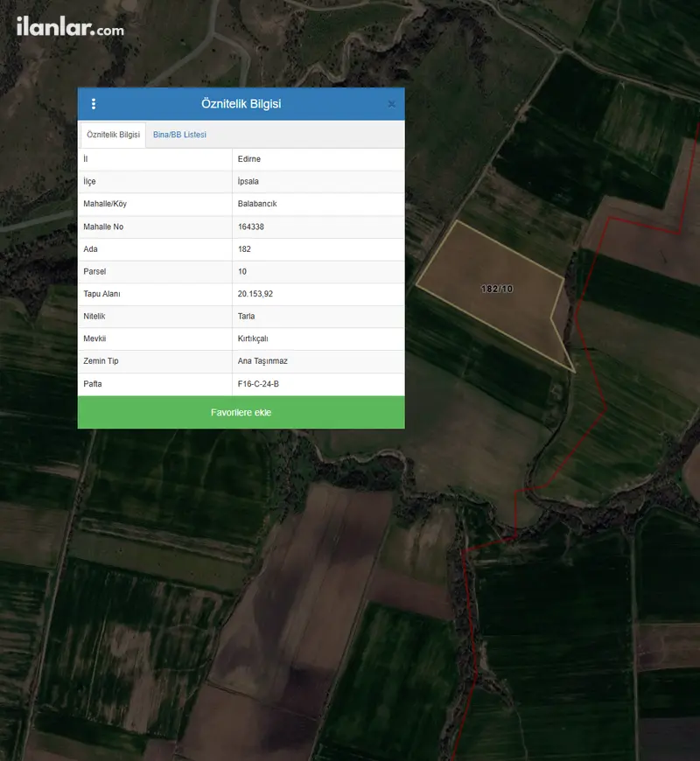Select the Balabancık village value
The image size is (700, 761).
click(257, 204)
